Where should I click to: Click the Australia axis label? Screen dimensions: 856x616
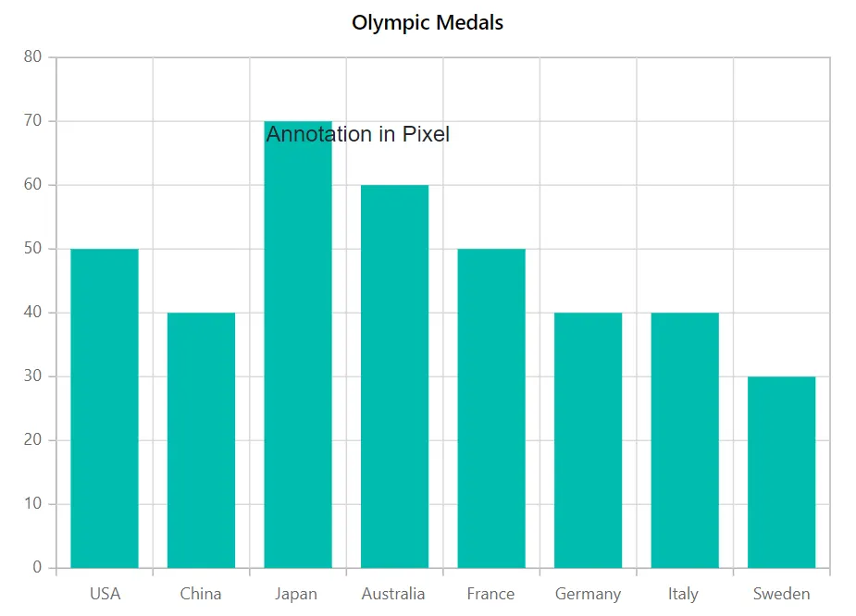click(393, 594)
